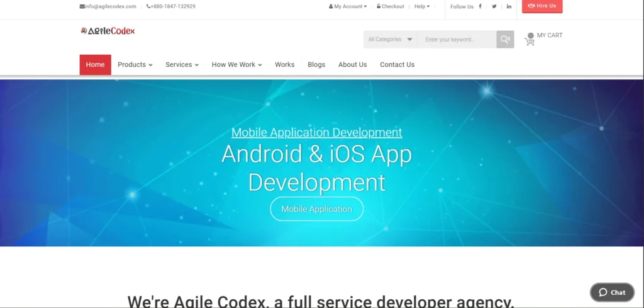Click the MY CART text

pos(550,35)
